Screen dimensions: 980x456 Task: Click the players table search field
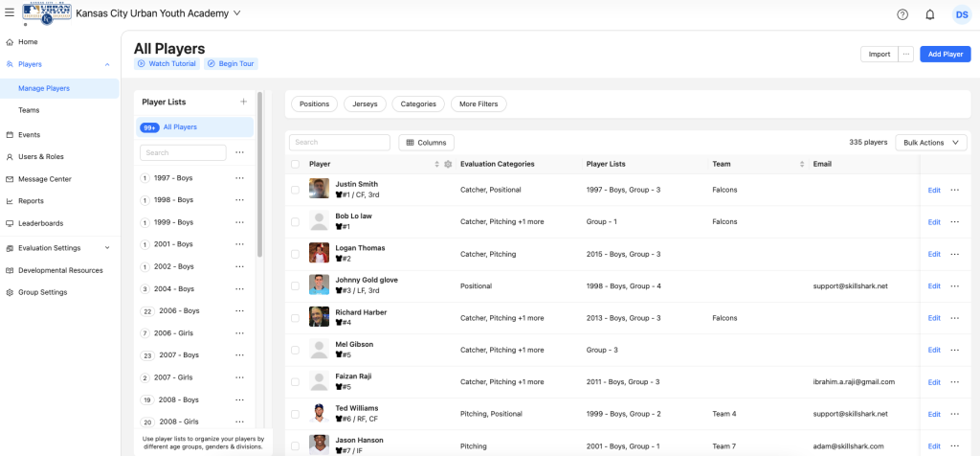point(340,143)
